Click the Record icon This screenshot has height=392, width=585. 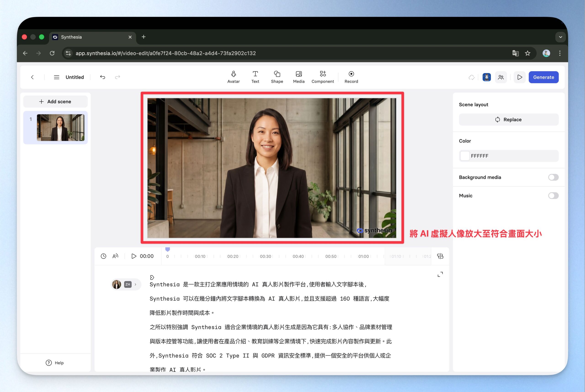(x=351, y=74)
